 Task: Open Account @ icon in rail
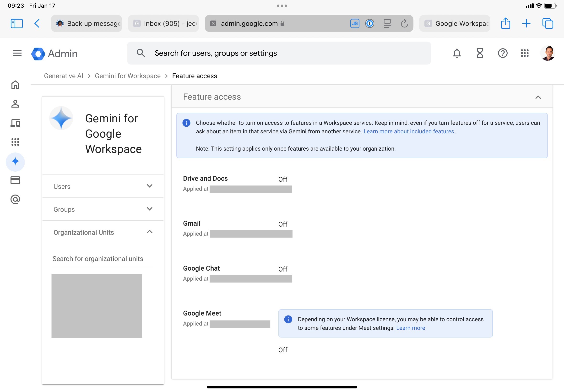click(15, 199)
